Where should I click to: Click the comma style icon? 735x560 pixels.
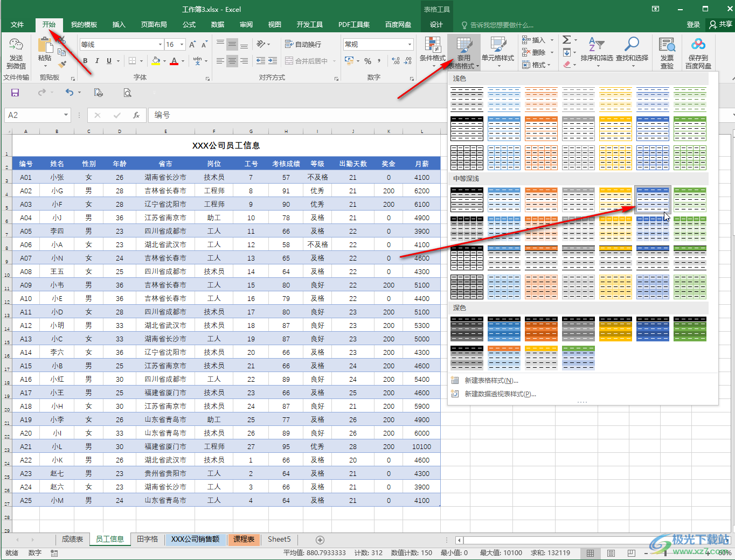click(379, 61)
